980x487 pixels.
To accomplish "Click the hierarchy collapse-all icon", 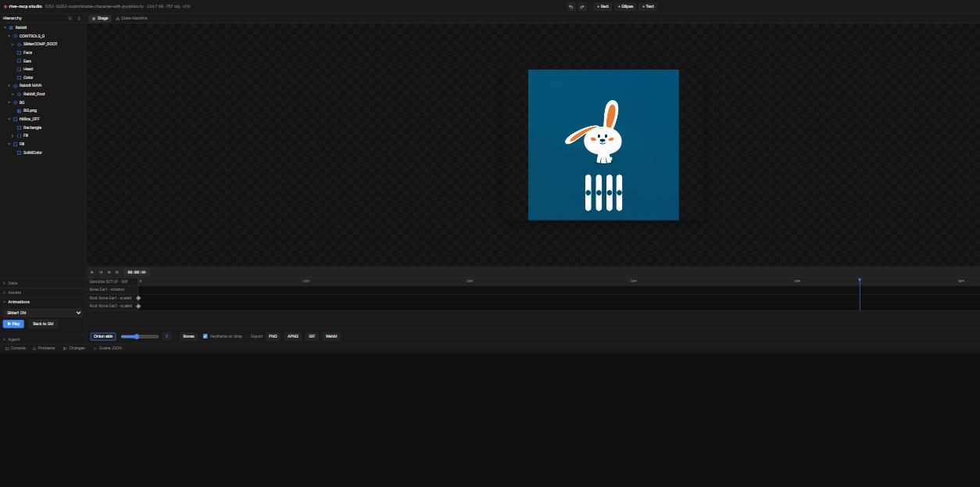I will coord(78,18).
